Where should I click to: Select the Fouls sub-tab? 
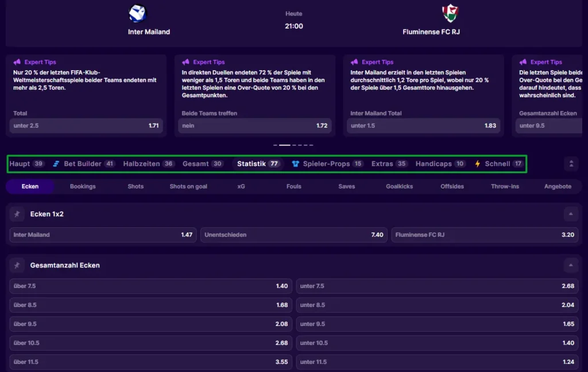click(x=293, y=186)
